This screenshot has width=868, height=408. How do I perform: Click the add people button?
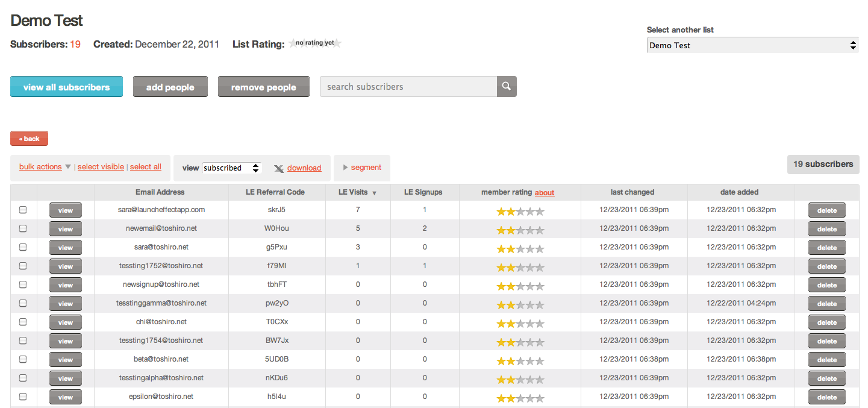click(170, 87)
